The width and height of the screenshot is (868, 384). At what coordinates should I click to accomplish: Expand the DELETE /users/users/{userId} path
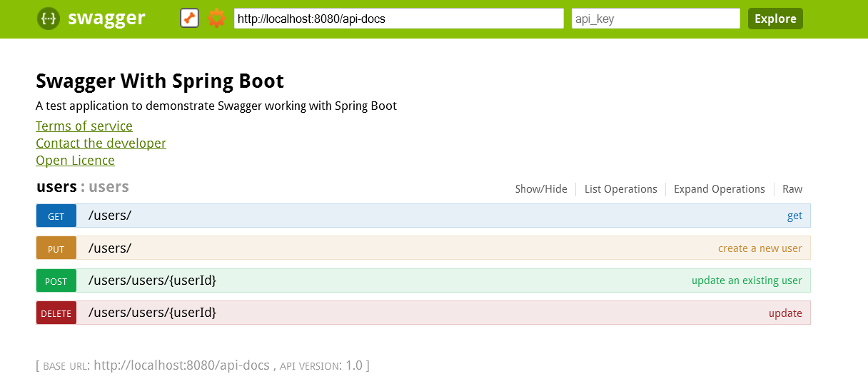tap(152, 313)
